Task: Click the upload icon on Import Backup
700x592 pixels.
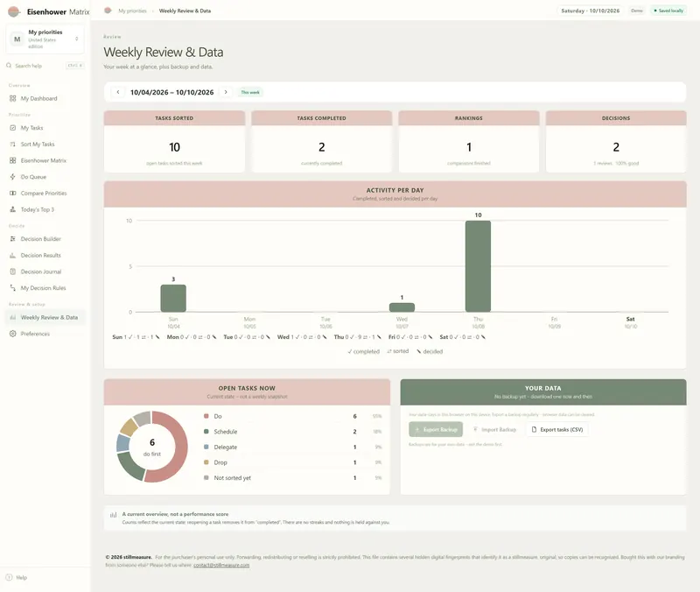Action: tap(475, 429)
